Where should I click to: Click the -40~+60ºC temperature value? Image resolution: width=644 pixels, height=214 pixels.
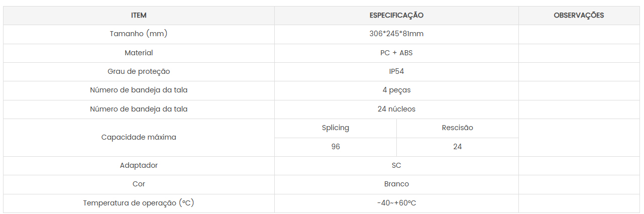pos(396,203)
